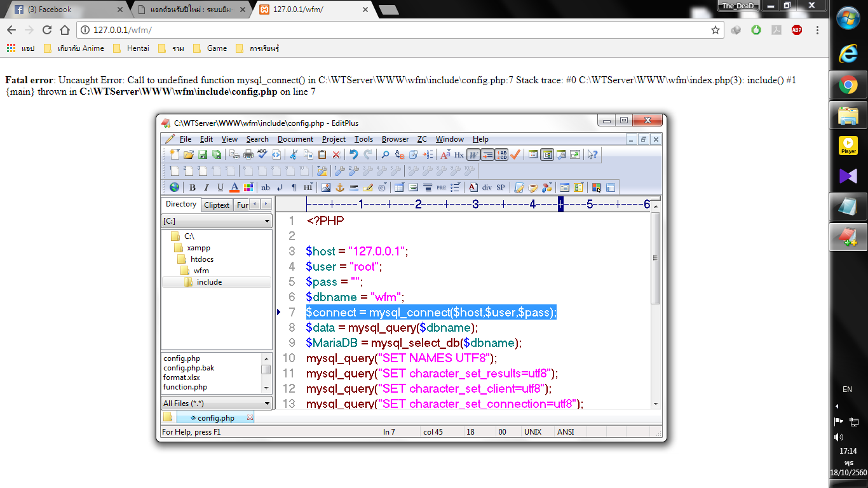Open the Document menu
Viewport: 868px width, 488px height.
pyautogui.click(x=295, y=139)
